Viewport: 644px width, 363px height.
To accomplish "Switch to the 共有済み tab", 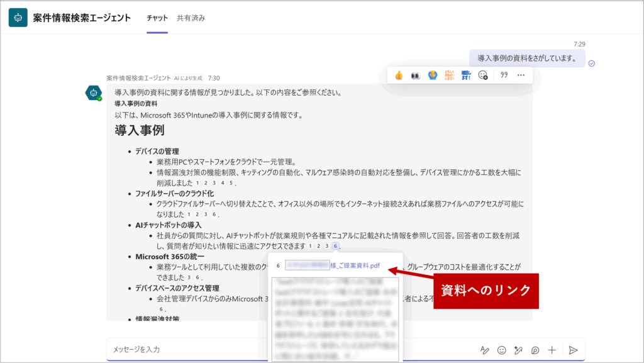I will [x=191, y=18].
